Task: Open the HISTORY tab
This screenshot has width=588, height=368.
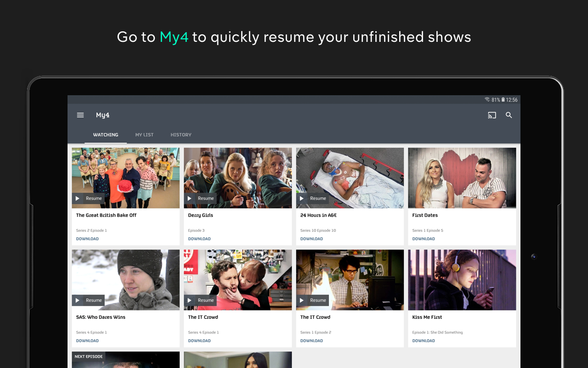Action: pyautogui.click(x=181, y=134)
